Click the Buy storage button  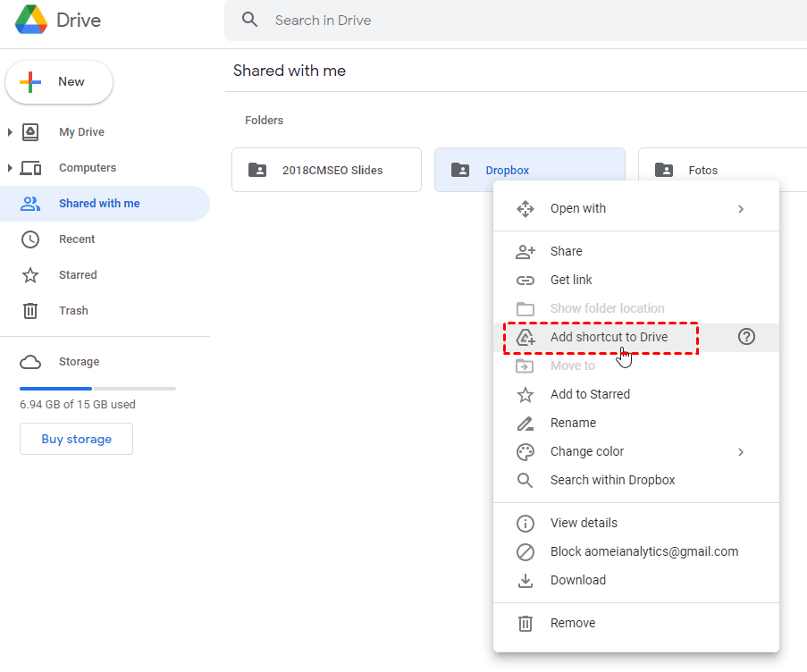(x=76, y=439)
